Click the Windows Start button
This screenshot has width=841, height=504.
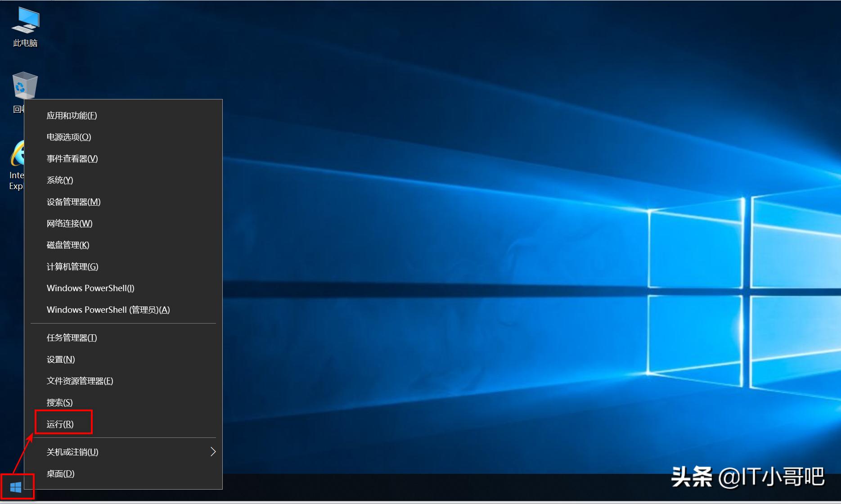(16, 487)
